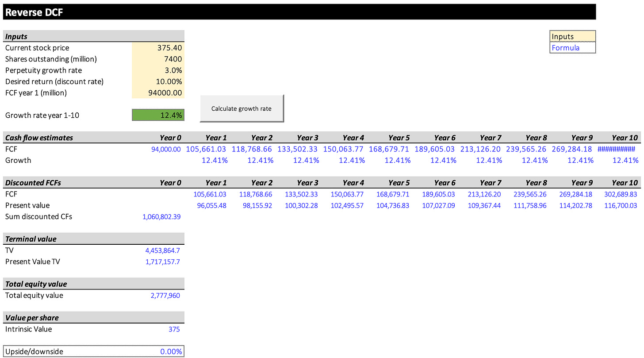
Task: Click the Inputs section header on the left
Action: pyautogui.click(x=94, y=36)
